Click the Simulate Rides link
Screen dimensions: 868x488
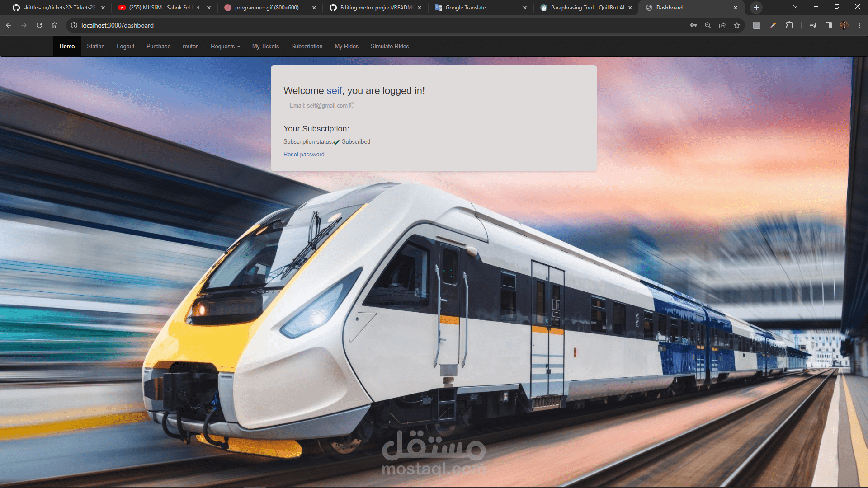(x=390, y=46)
